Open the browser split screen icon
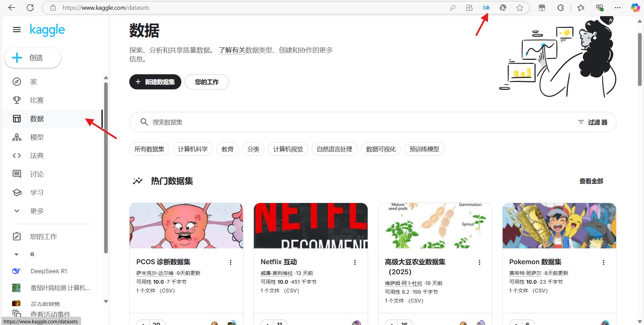This screenshot has height=325, width=644. 469,8
